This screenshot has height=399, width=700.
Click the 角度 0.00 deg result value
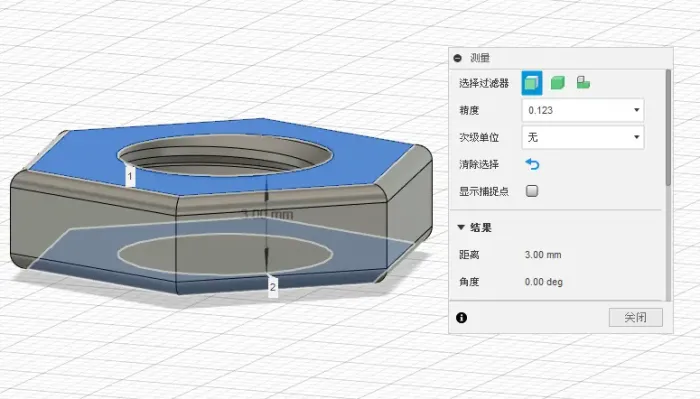coord(544,282)
